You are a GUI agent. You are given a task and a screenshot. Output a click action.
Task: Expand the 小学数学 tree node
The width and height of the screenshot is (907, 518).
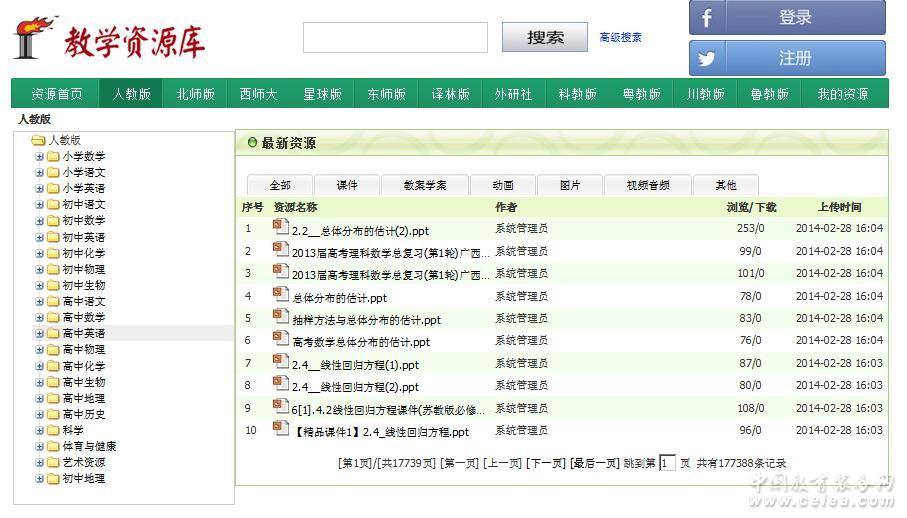[x=40, y=156]
